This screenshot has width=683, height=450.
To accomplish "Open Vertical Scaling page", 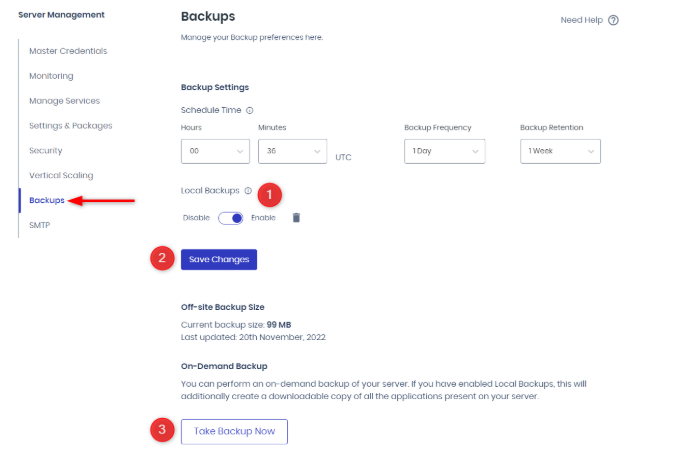I will [x=62, y=175].
